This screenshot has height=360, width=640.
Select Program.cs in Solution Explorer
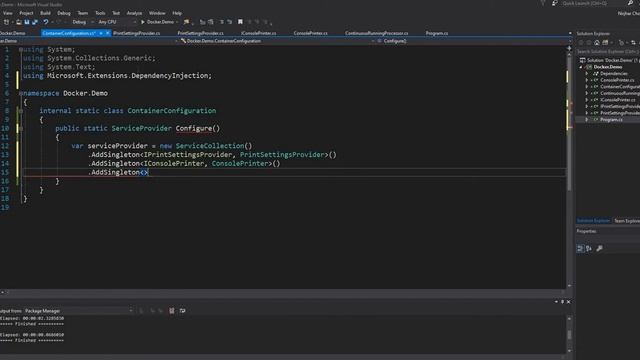(611, 120)
